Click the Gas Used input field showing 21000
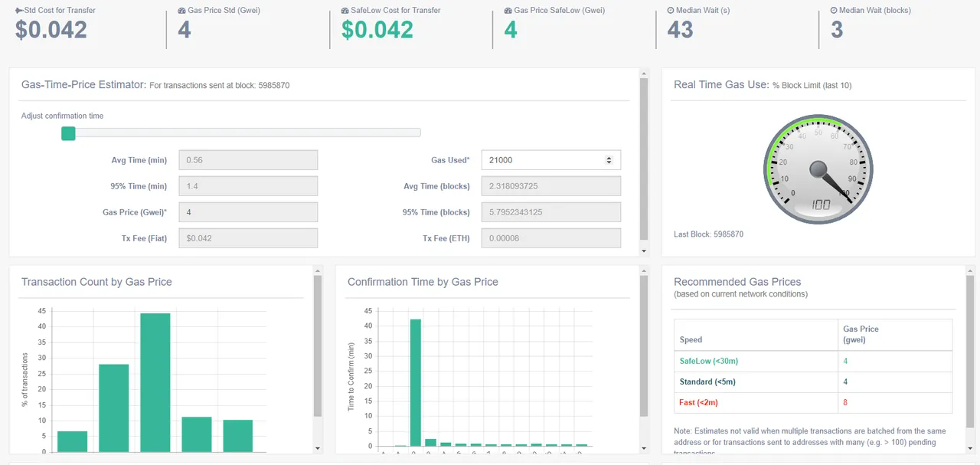 point(550,160)
